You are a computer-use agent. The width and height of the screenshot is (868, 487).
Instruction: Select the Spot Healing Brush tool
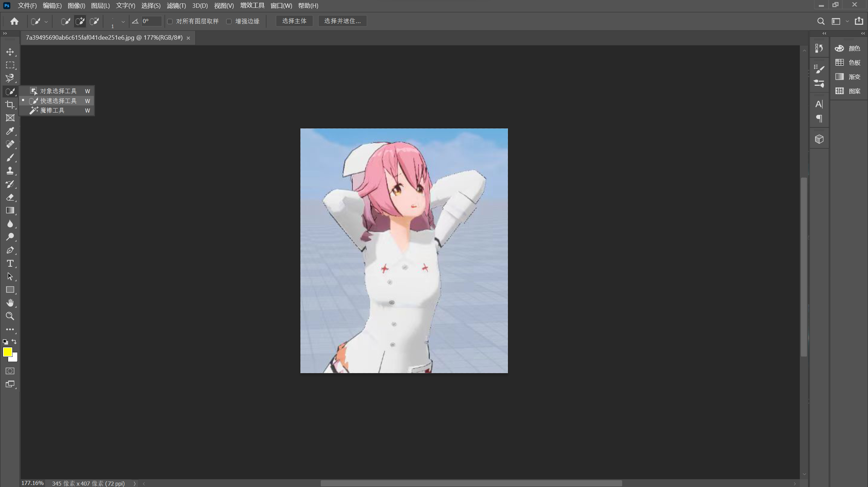[x=10, y=144]
